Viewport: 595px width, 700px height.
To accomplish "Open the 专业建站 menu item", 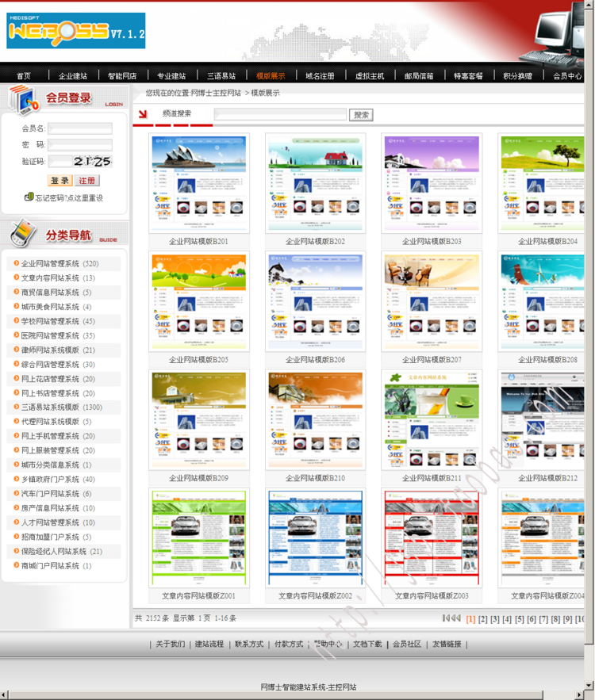I will (x=171, y=76).
